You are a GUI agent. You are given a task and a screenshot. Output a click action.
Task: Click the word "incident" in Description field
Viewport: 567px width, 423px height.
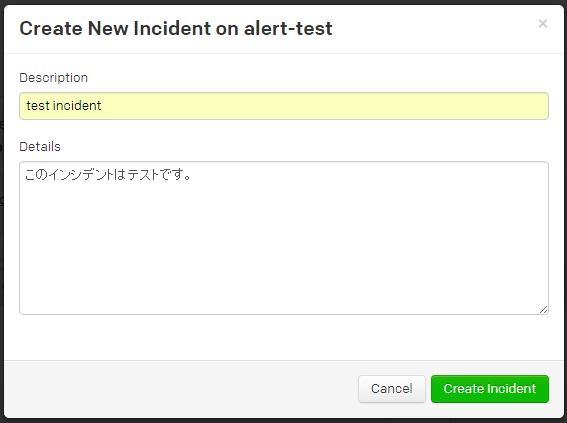(x=77, y=106)
